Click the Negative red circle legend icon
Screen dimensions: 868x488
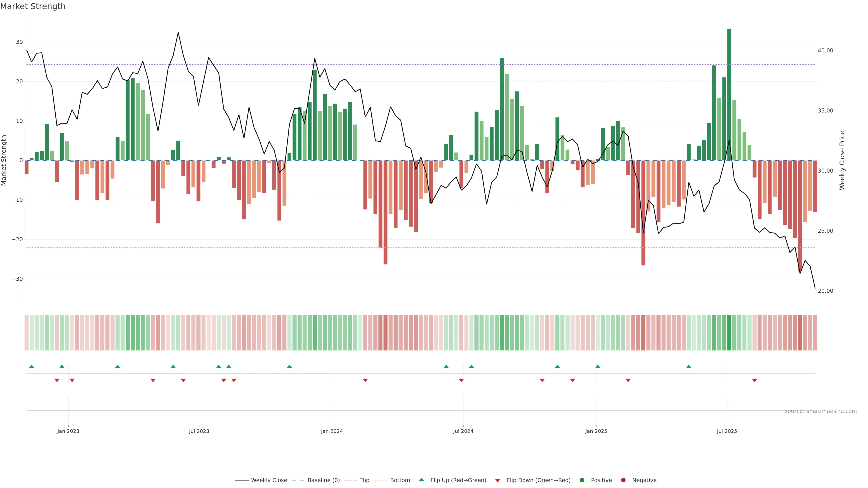coord(623,480)
